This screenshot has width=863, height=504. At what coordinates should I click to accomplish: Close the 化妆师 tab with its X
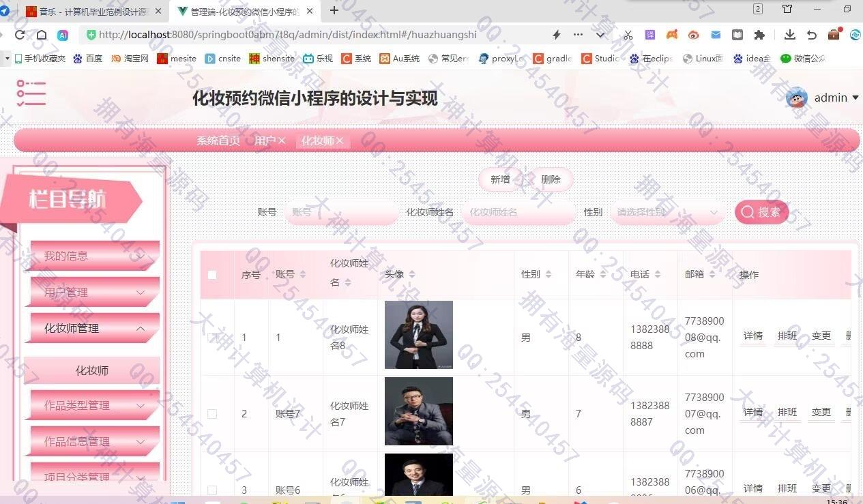(340, 140)
